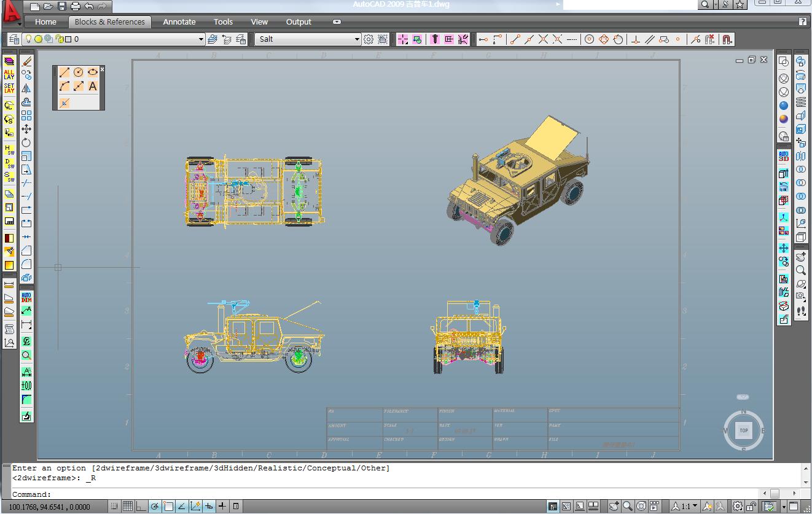
Task: Open the annotation scale 1:1 dropdown
Action: (x=685, y=507)
